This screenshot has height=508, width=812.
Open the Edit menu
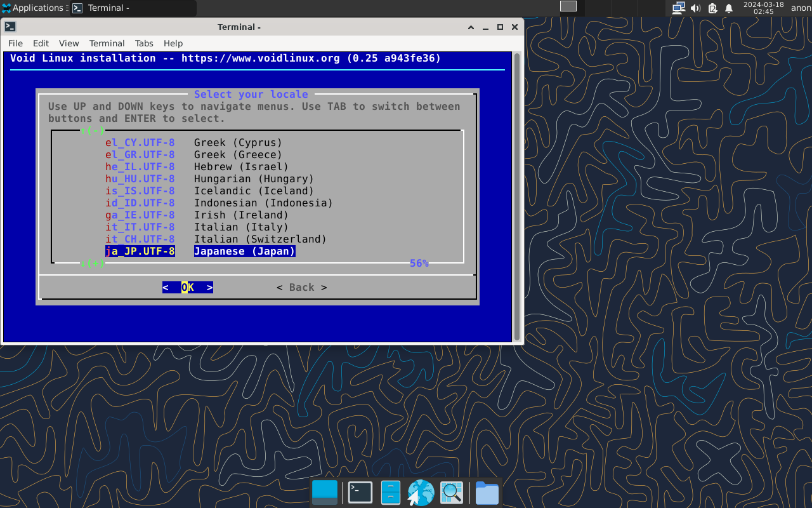(x=41, y=43)
